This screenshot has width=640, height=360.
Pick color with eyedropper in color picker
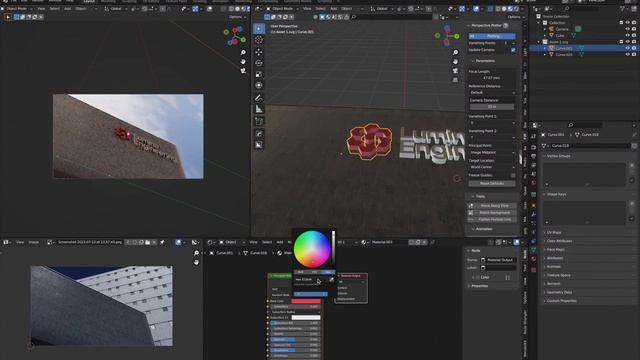(331, 280)
